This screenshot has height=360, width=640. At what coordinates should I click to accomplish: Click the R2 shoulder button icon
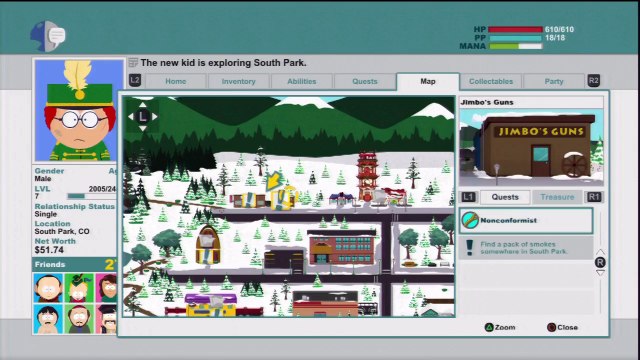click(x=594, y=80)
